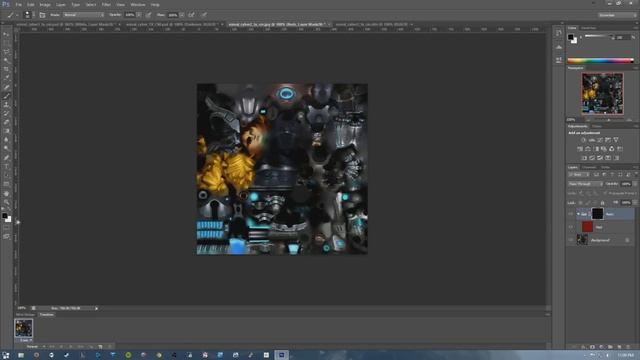640x360 pixels.
Task: Collapse the selected layer group arrow
Action: 578,214
